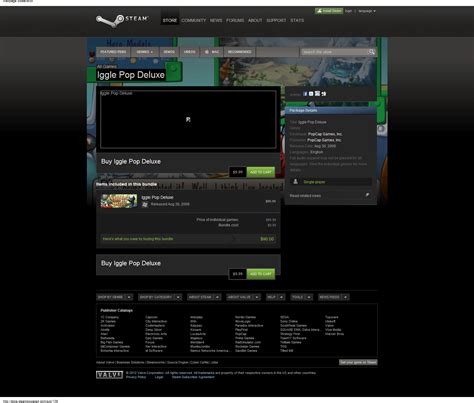Open the Valve publisher catalog
The width and height of the screenshot is (474, 403).
point(329,326)
